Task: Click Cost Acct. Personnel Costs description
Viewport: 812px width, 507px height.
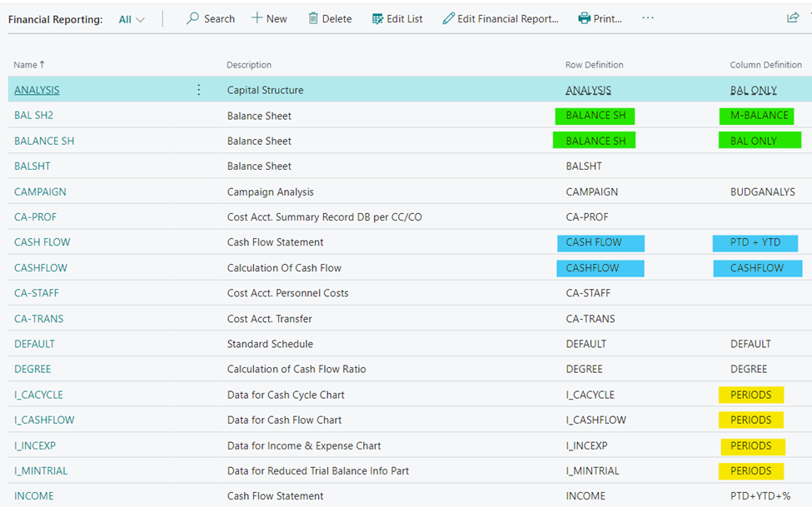Action: 288,293
